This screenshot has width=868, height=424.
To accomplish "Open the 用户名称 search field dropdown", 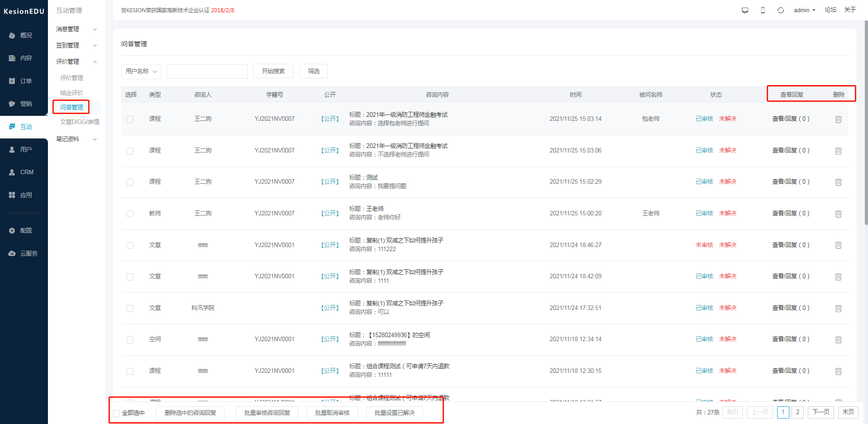I will click(x=141, y=71).
